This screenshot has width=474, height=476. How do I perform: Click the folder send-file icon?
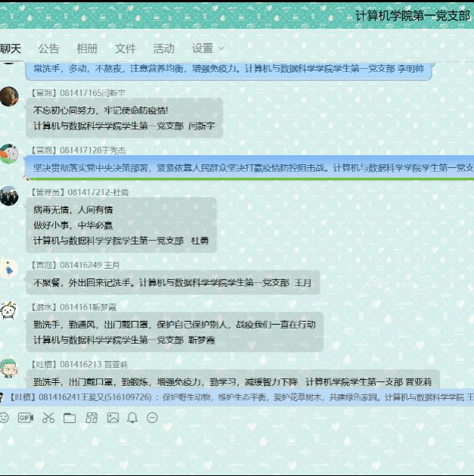70,418
